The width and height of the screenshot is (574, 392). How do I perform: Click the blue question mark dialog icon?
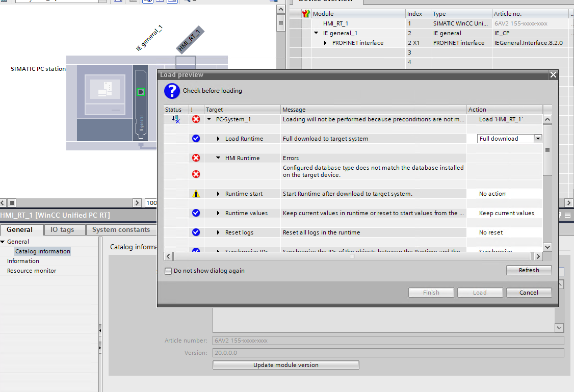[172, 91]
